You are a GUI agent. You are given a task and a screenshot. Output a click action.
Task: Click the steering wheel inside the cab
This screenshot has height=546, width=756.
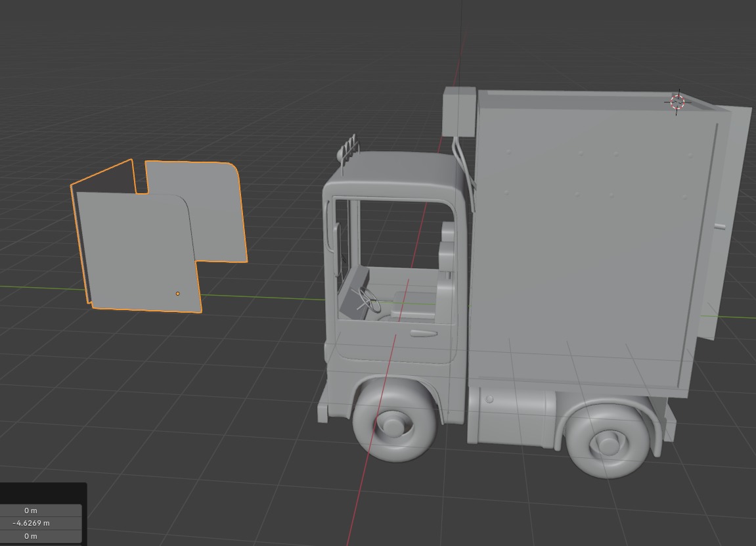369,300
